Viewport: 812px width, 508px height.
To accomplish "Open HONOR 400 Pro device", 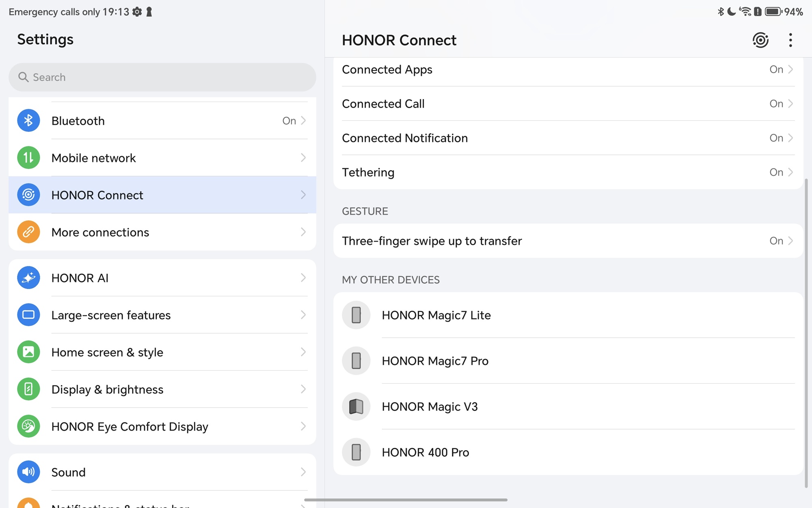I will point(425,452).
